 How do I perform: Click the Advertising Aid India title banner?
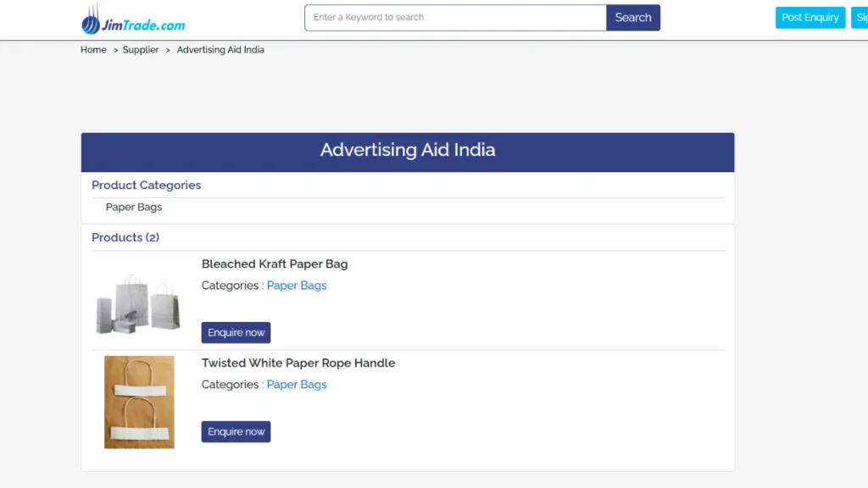pyautogui.click(x=407, y=150)
